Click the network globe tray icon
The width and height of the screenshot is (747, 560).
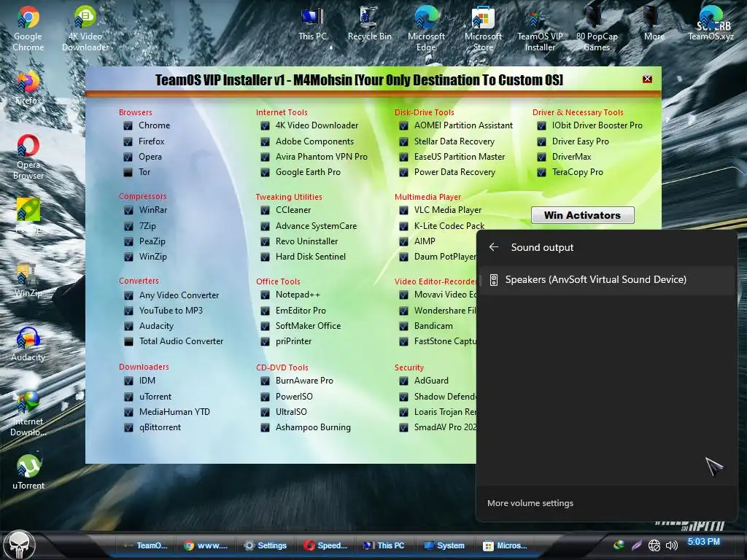(x=654, y=545)
